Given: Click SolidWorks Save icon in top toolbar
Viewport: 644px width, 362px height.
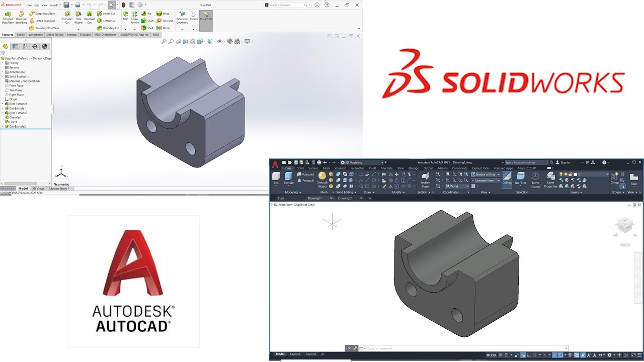Looking at the screenshot, I should [x=66, y=5].
